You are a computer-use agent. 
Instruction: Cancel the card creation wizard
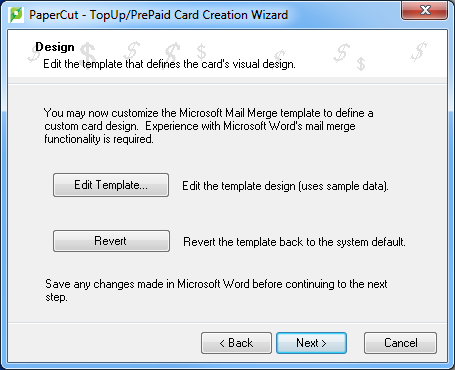click(x=400, y=343)
